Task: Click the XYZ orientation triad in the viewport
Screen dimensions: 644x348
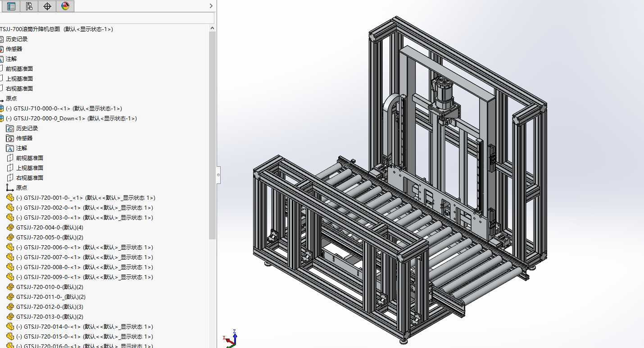Action: [x=231, y=339]
